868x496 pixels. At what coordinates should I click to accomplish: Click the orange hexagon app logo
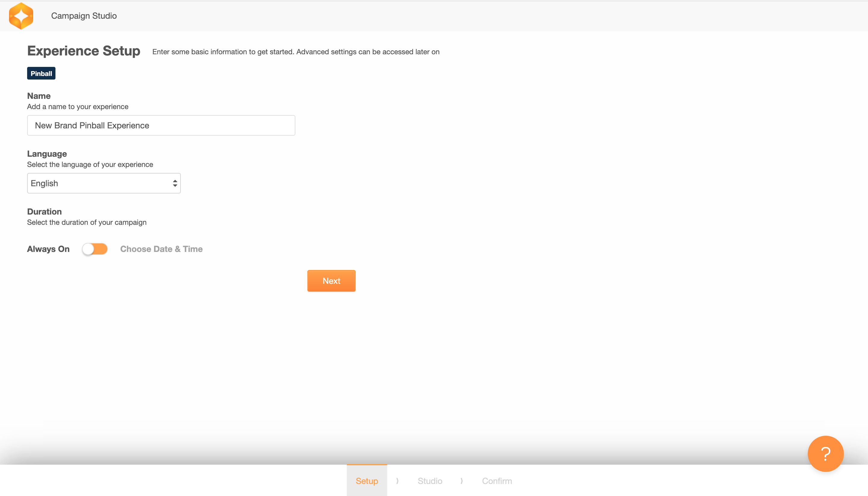[21, 16]
